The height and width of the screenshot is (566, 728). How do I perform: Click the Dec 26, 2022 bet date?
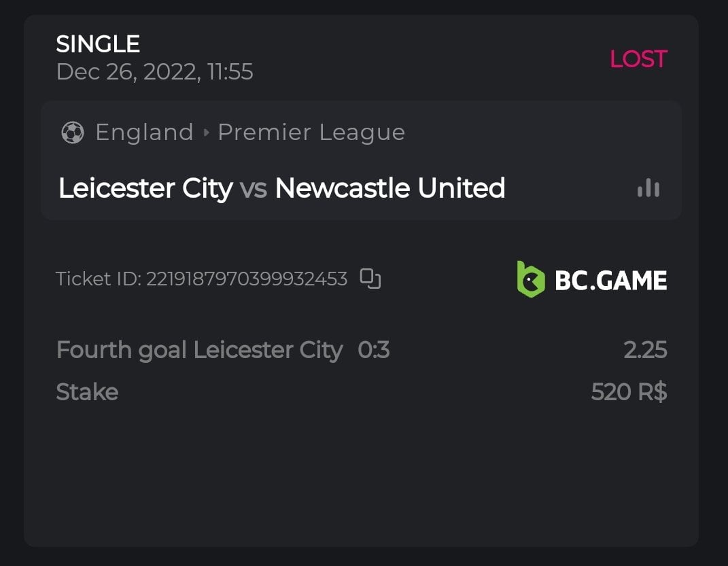pos(154,71)
